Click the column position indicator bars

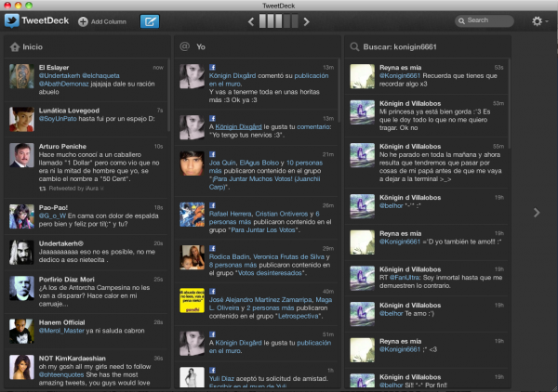(279, 21)
